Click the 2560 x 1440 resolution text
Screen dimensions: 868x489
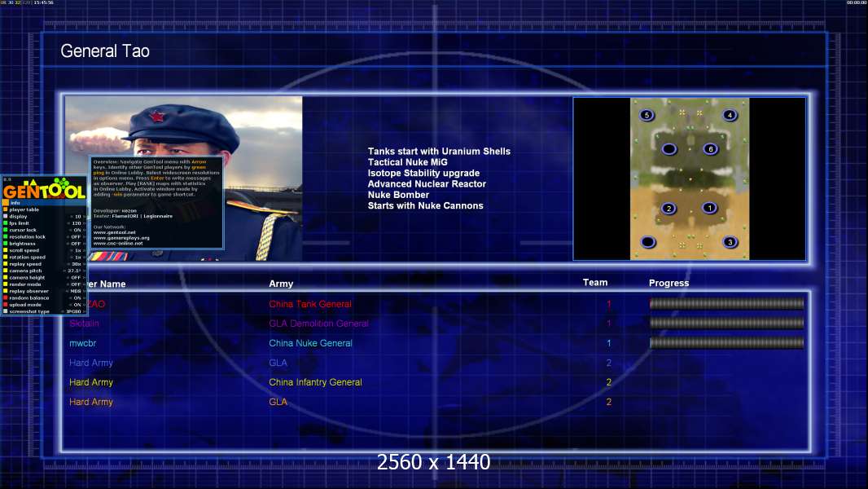point(433,462)
